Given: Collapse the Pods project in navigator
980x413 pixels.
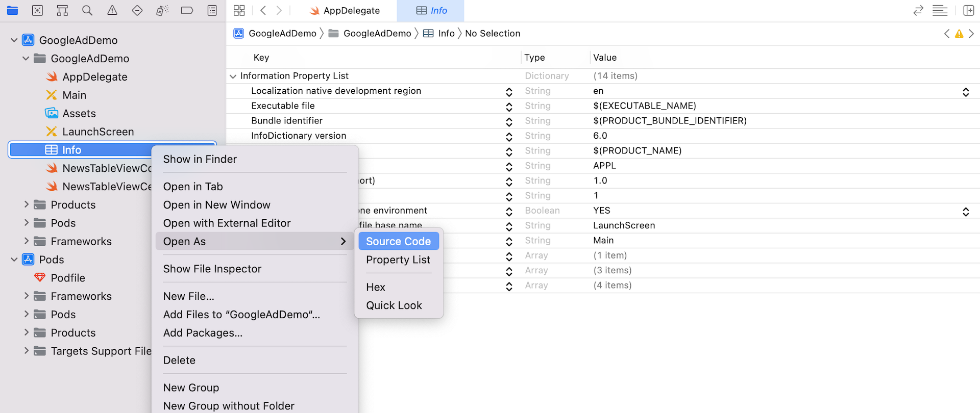Looking at the screenshot, I should 14,260.
